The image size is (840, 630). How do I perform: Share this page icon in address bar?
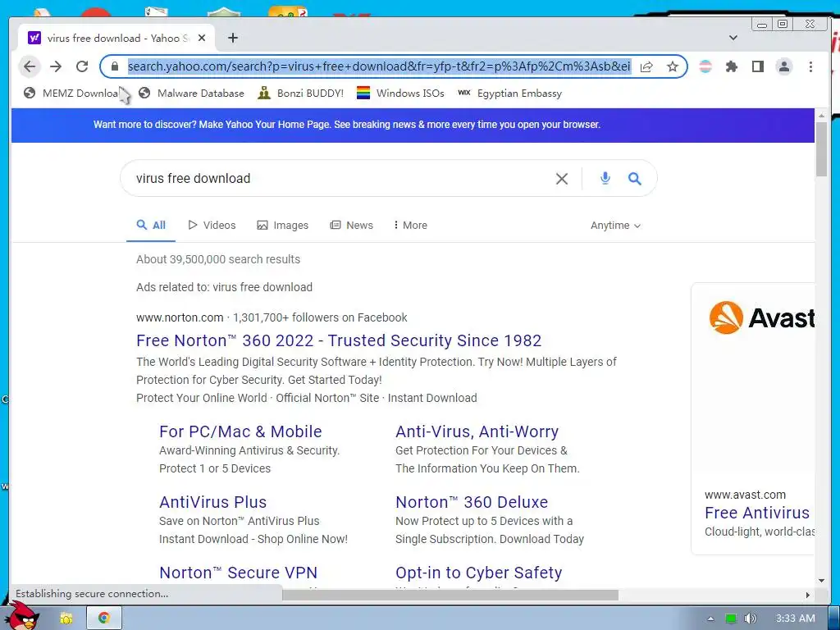pos(646,66)
